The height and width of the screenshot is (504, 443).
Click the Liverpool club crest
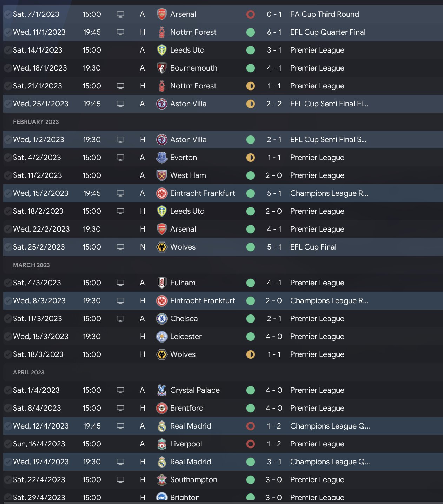[x=161, y=444]
